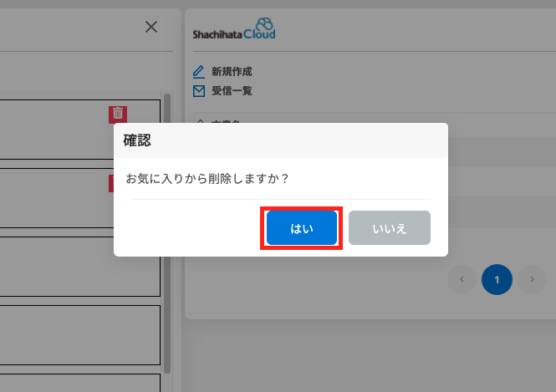Open 受信一覧 menu item
This screenshot has width=556, height=392.
point(232,91)
